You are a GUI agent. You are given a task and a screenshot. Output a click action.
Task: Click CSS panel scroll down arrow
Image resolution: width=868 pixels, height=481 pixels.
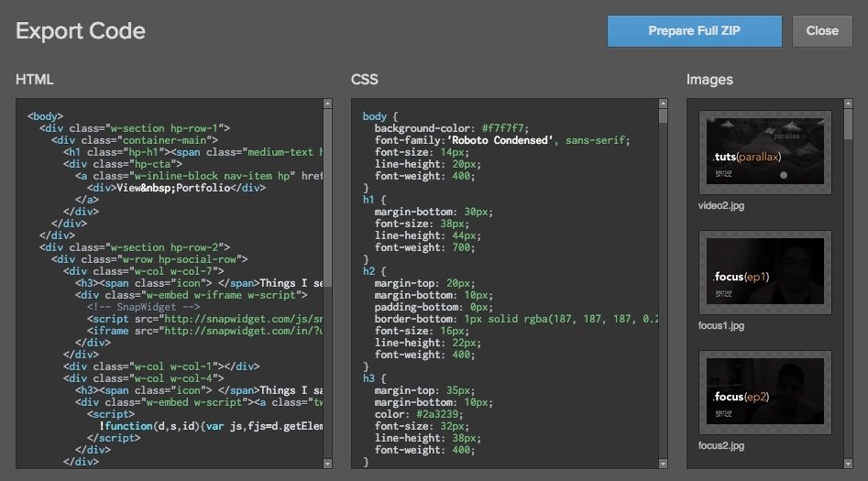point(664,464)
